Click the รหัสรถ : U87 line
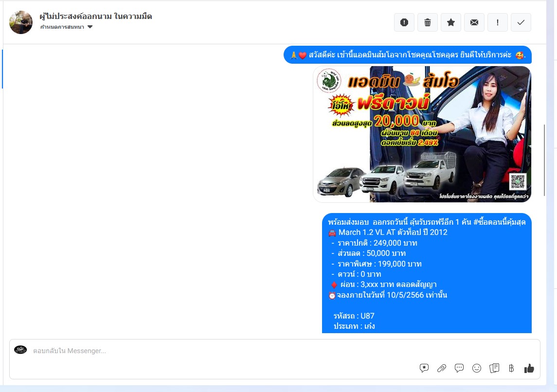 coord(354,316)
